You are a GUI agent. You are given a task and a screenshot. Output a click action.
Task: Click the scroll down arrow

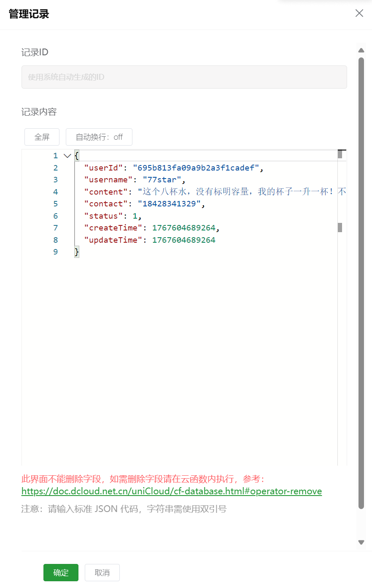coord(361,542)
